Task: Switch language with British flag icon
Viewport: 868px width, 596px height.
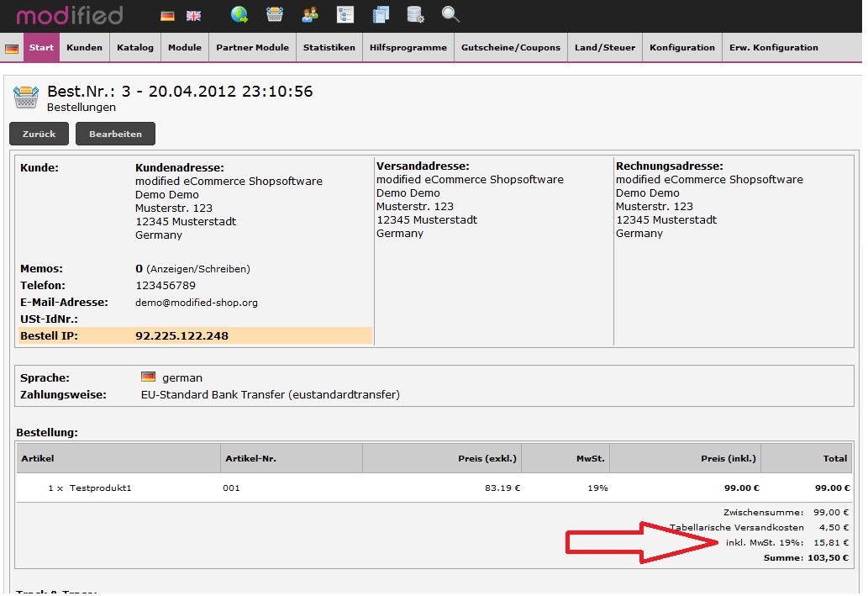Action: coord(193,16)
